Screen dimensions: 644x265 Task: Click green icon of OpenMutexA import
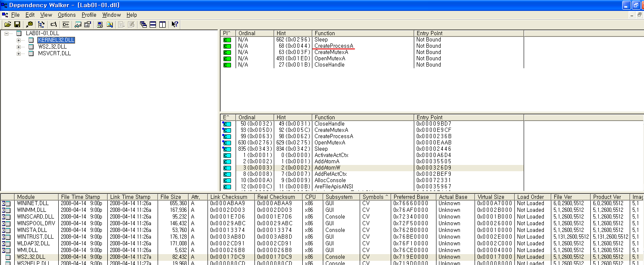pos(227,59)
